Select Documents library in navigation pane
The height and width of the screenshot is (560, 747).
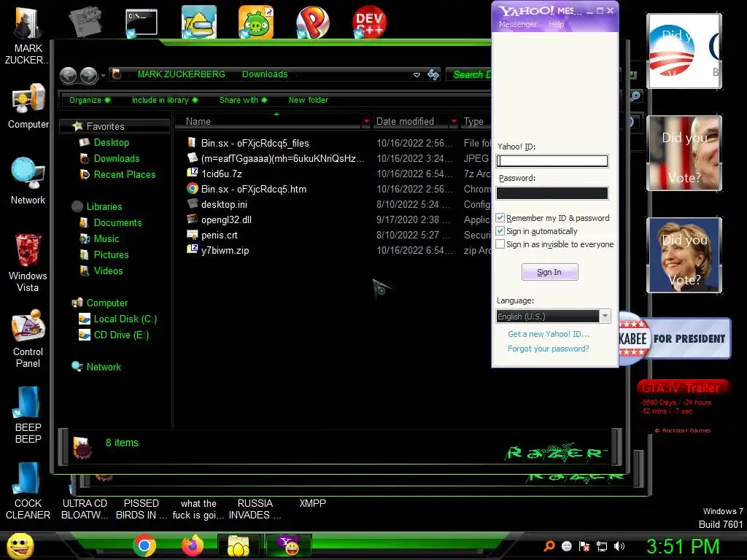coord(117,222)
